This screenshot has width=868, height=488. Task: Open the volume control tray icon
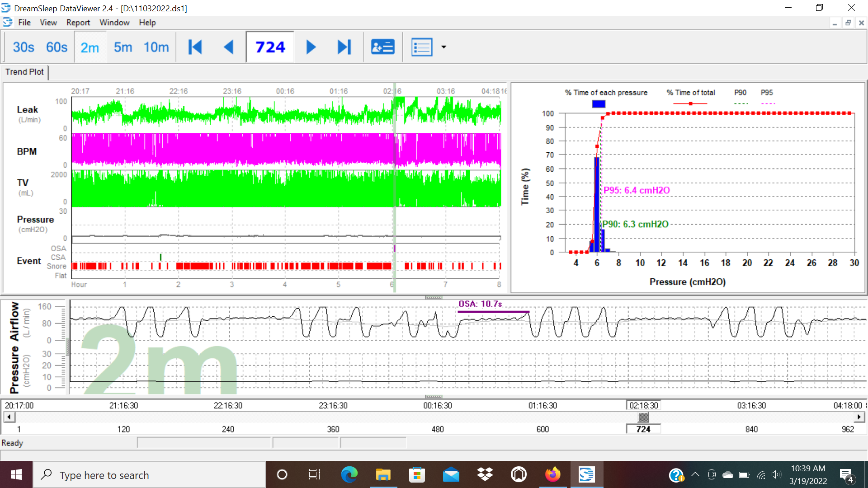coord(776,474)
